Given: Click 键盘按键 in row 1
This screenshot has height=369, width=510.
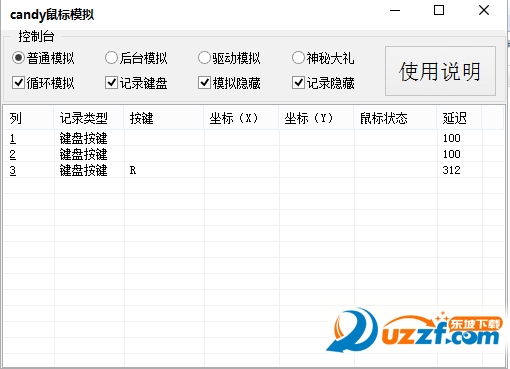Looking at the screenshot, I should (x=83, y=138).
